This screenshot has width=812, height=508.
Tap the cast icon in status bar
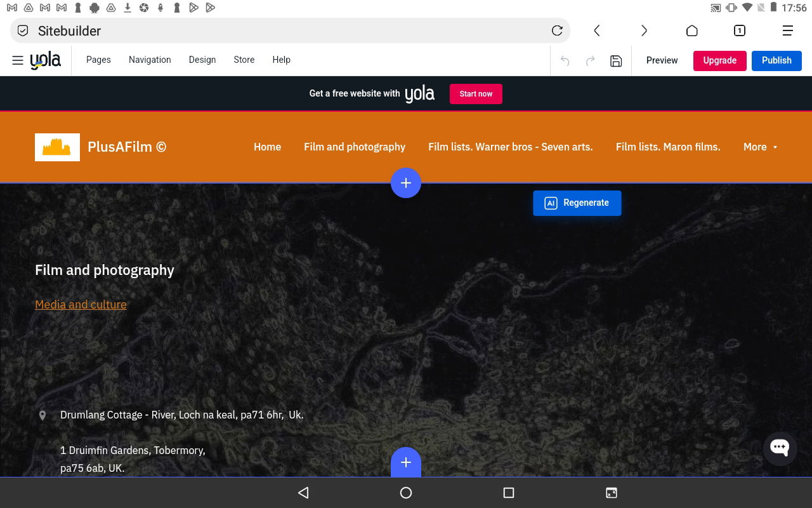tap(716, 8)
